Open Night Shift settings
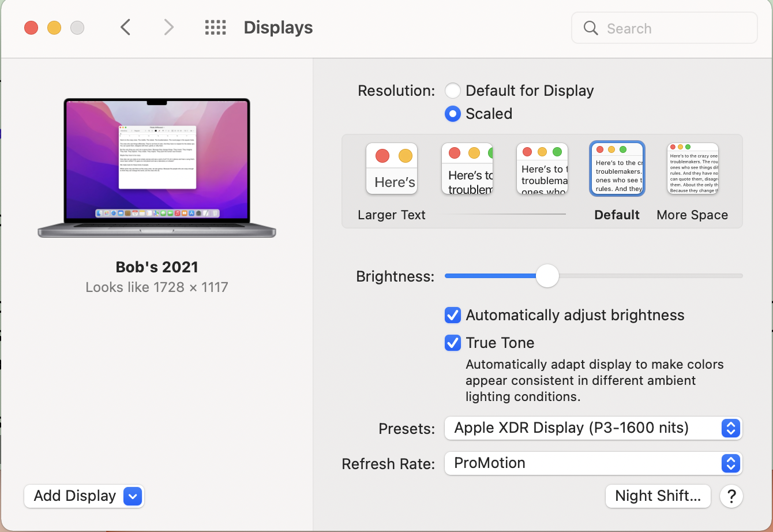The width and height of the screenshot is (773, 532). pos(658,496)
